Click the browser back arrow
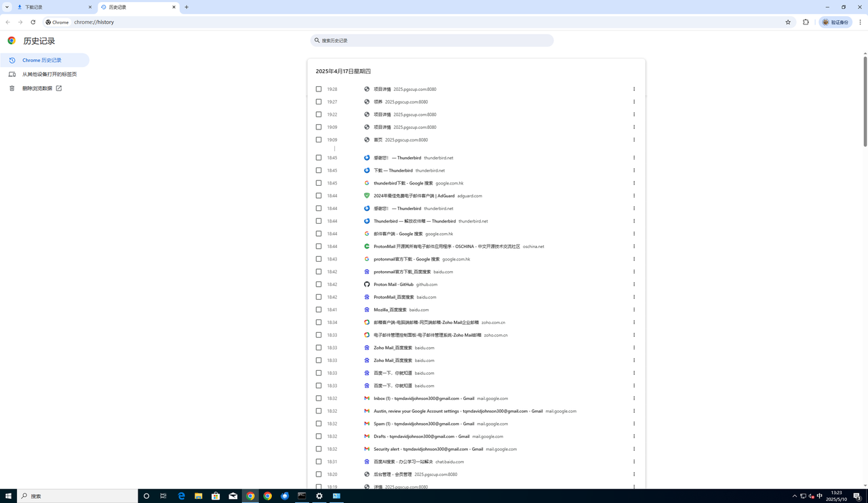 pyautogui.click(x=7, y=22)
